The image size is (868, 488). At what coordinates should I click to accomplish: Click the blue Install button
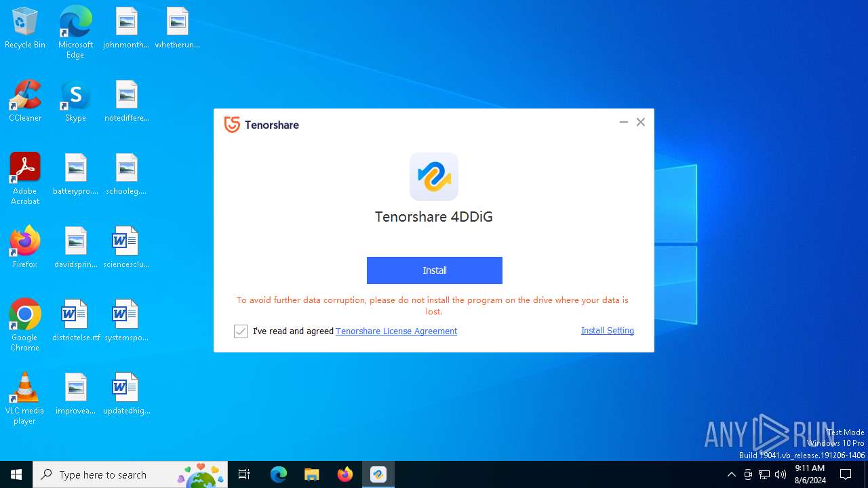pyautogui.click(x=434, y=270)
